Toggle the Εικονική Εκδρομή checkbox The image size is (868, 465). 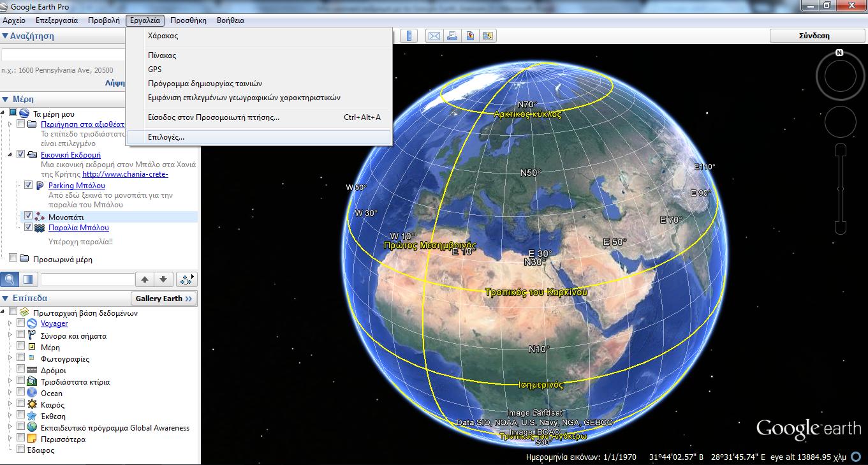21,154
